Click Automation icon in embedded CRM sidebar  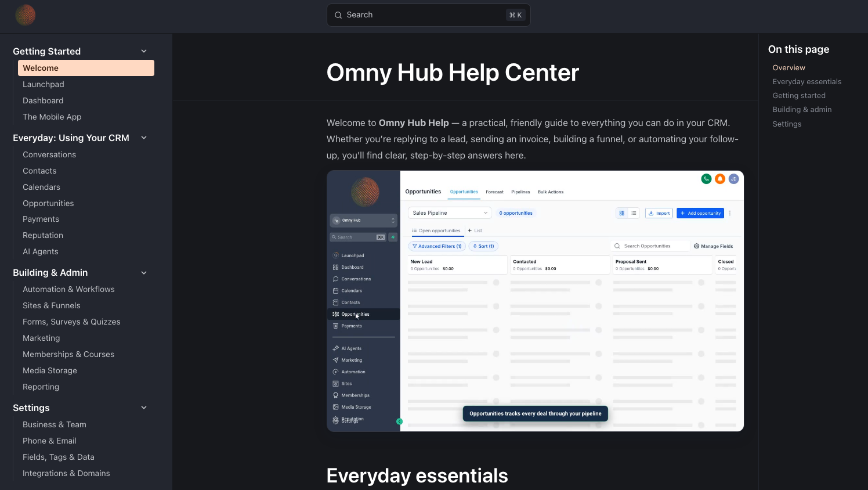335,372
